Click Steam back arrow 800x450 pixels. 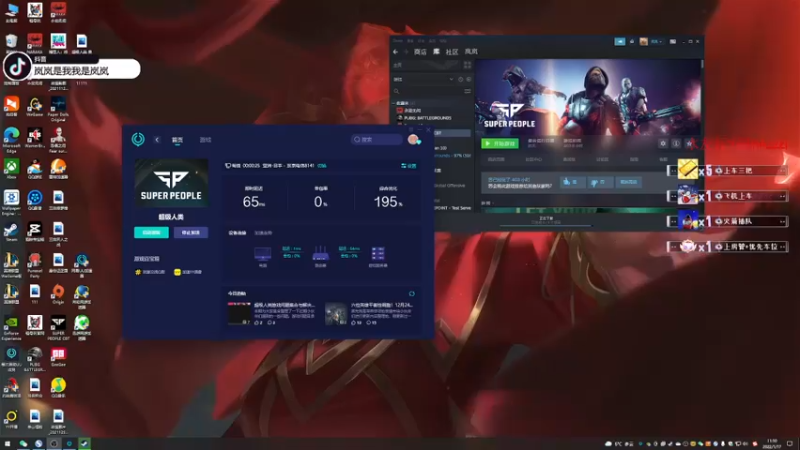(396, 52)
